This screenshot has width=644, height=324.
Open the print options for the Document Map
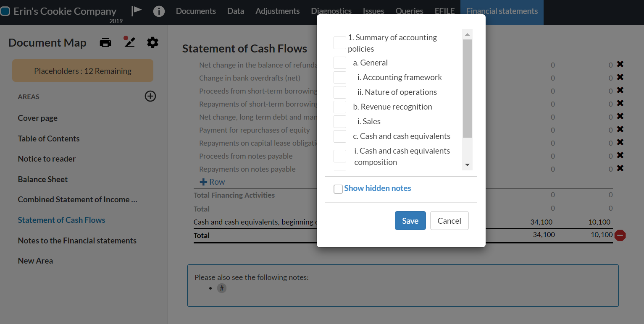[105, 42]
